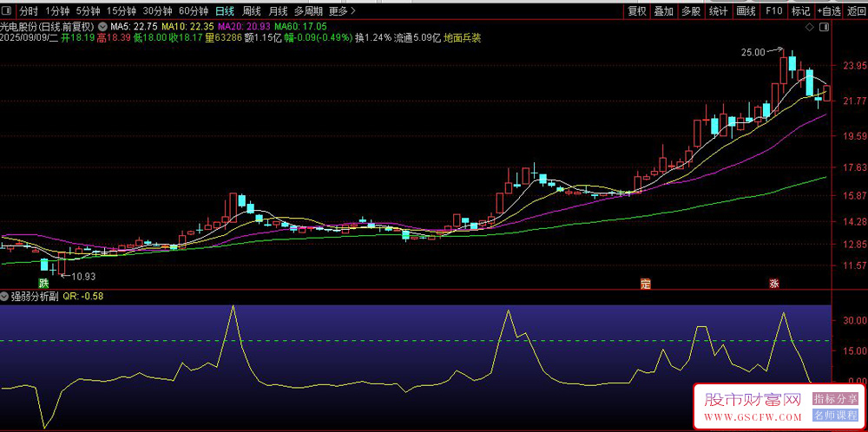Click the MA20: 20.93 label
This screenshot has width=868, height=432.
click(x=244, y=26)
